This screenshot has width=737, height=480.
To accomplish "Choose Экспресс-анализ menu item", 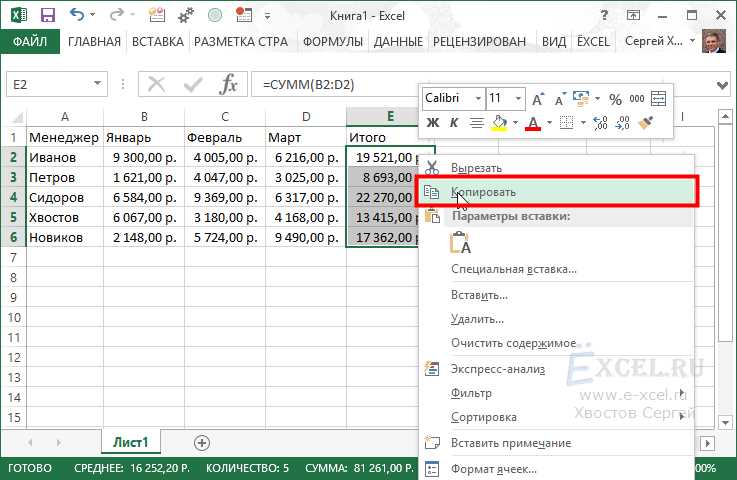I will click(x=556, y=369).
